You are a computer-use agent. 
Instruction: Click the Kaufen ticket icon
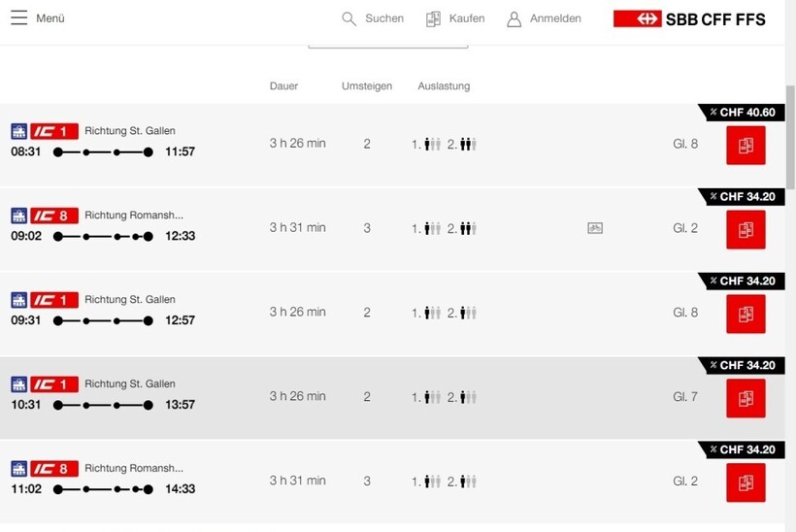click(434, 18)
